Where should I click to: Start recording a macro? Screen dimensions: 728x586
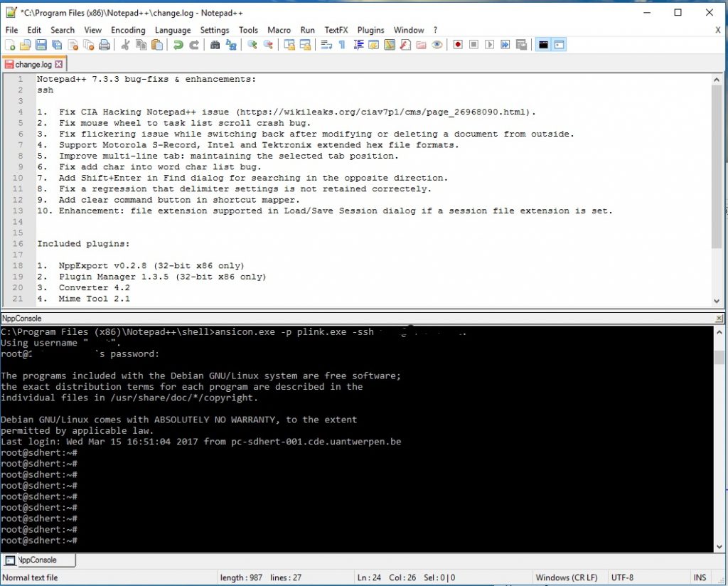459,44
